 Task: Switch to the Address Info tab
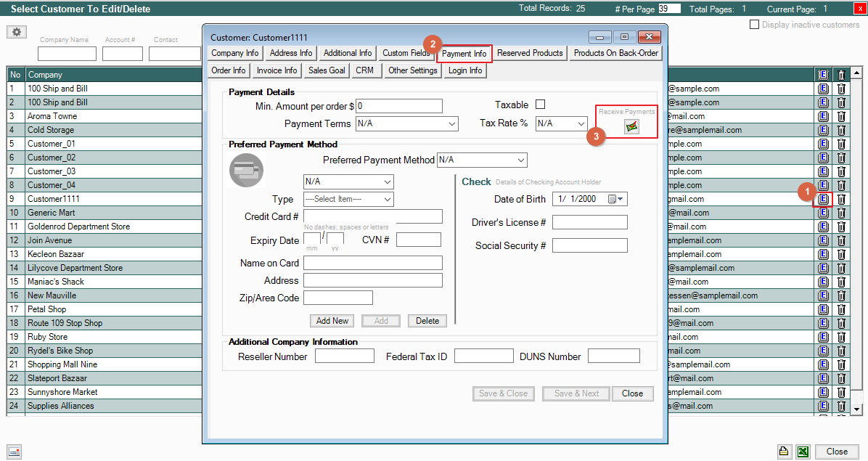(291, 53)
